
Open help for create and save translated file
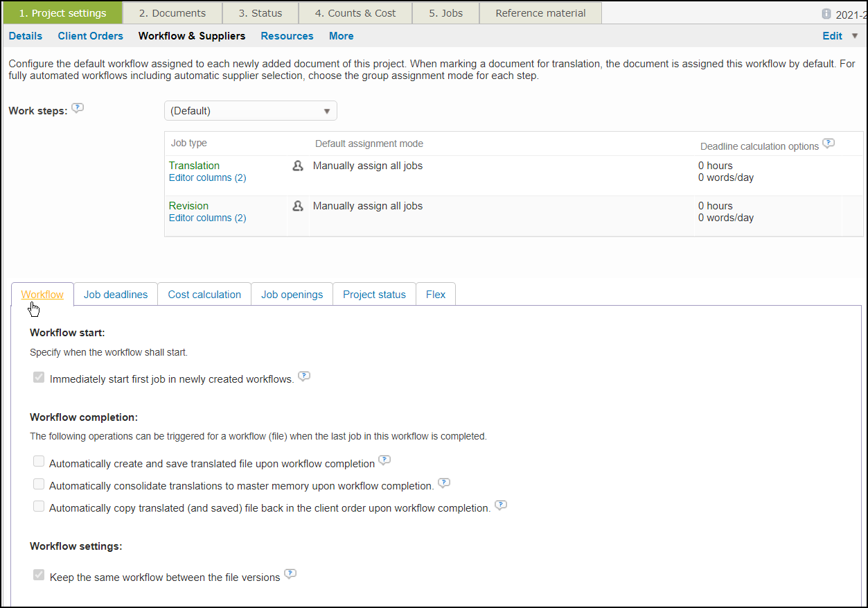pos(384,459)
